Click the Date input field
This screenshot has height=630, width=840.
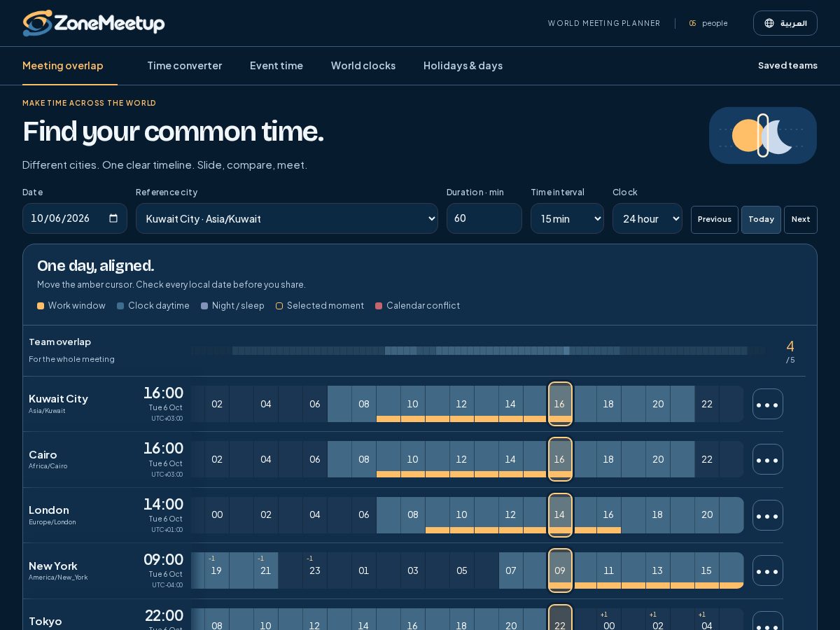tap(75, 218)
